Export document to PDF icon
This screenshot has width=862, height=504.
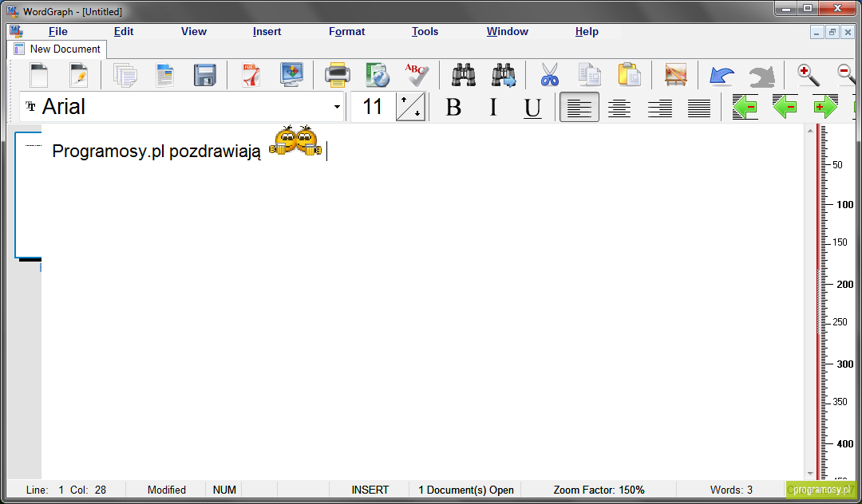point(251,75)
